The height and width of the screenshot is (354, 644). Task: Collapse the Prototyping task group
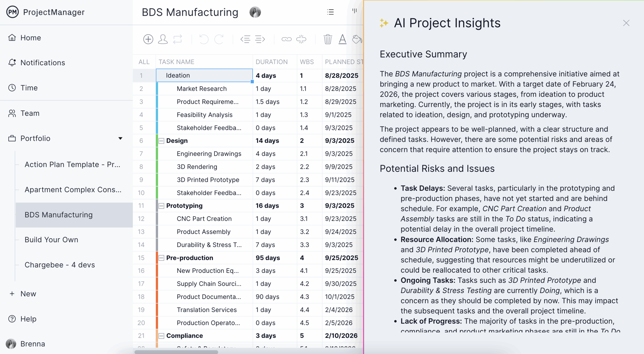pos(161,206)
